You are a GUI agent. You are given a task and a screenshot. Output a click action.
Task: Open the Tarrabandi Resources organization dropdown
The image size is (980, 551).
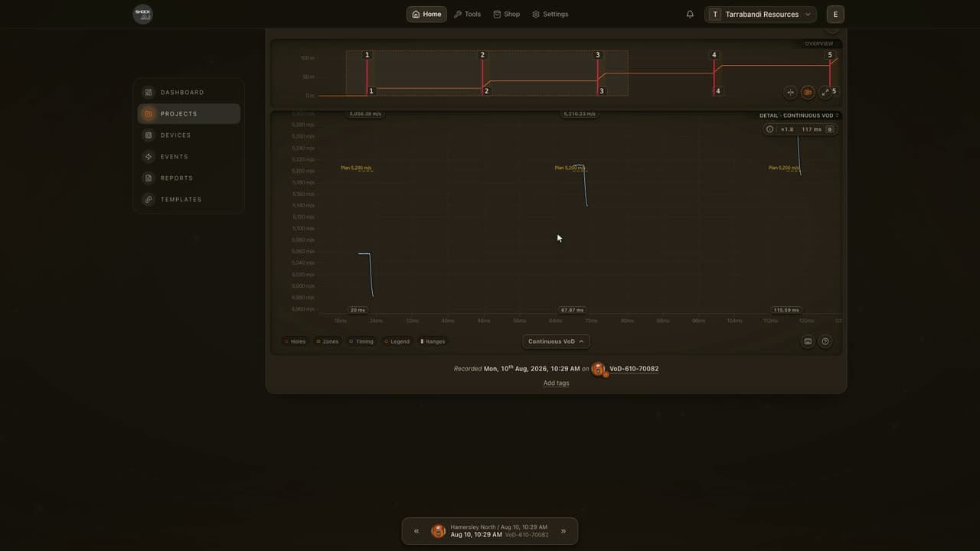(760, 14)
